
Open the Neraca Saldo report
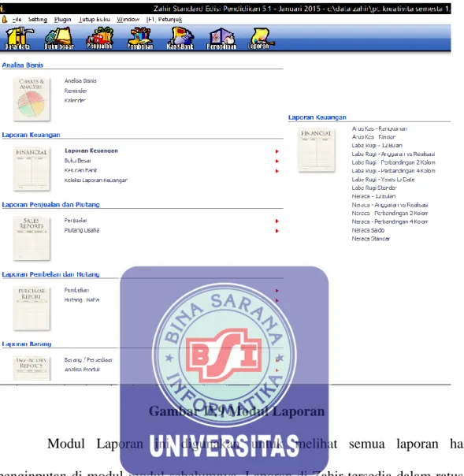click(x=368, y=230)
